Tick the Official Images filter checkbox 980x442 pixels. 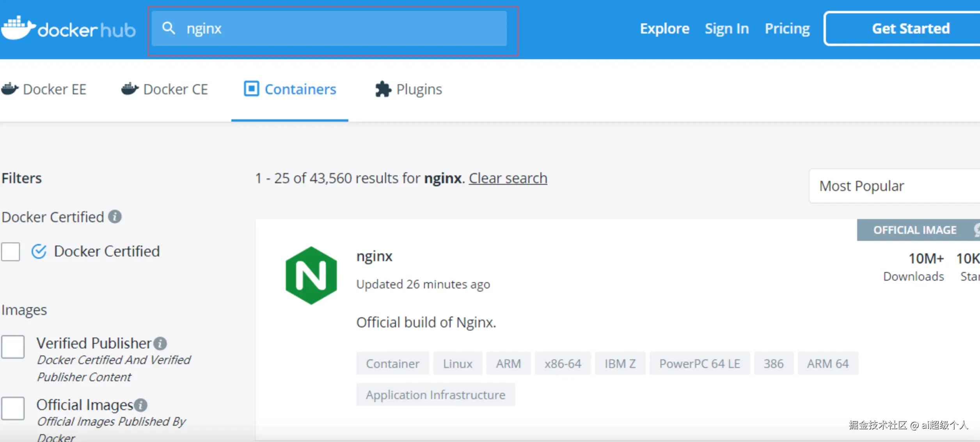[x=13, y=408]
